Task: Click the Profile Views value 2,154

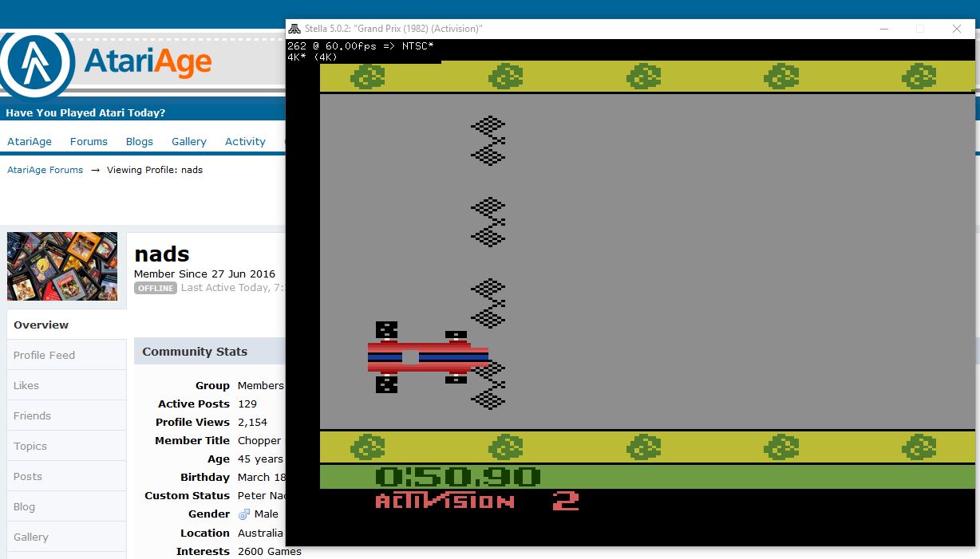Action: pyautogui.click(x=252, y=423)
